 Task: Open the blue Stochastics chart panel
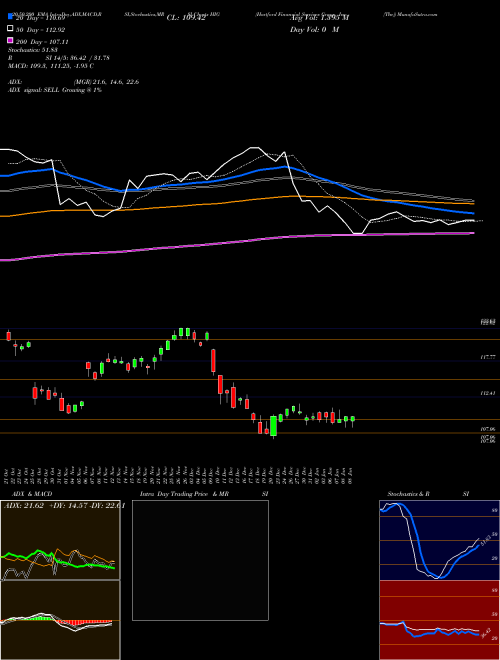439,540
